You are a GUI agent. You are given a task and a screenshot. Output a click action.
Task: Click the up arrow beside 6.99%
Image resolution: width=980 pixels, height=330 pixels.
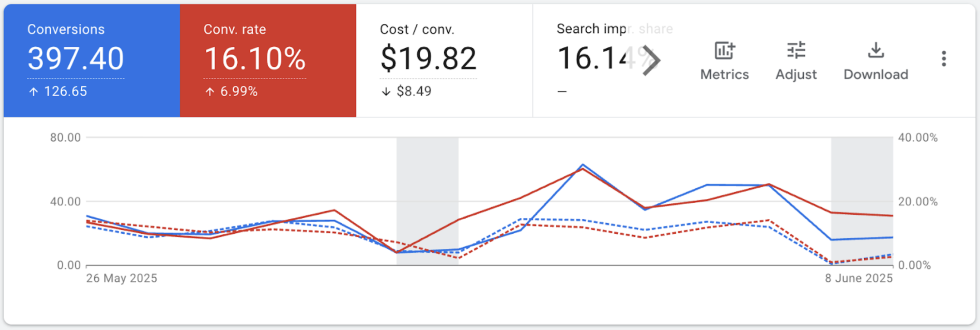coord(210,92)
